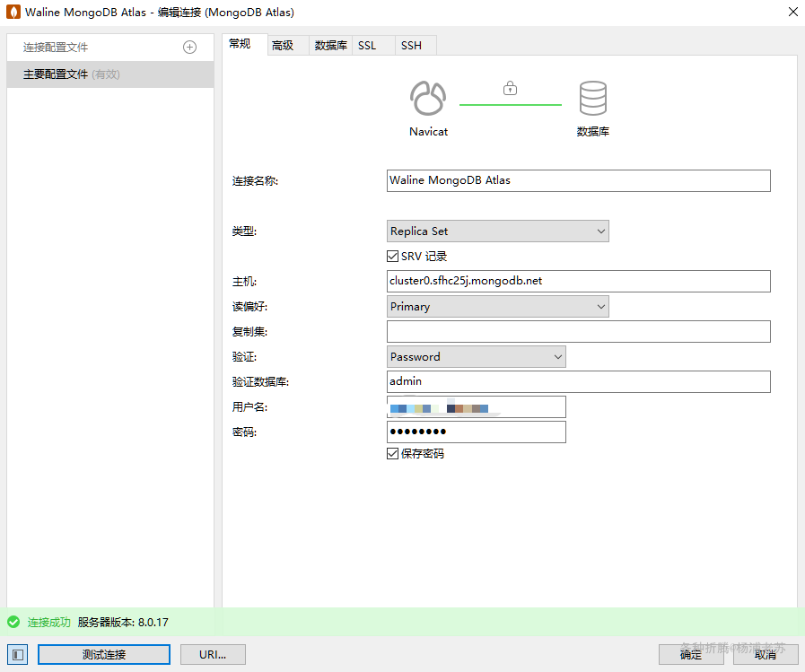
Task: Click the database cylinder icon
Action: pyautogui.click(x=593, y=98)
